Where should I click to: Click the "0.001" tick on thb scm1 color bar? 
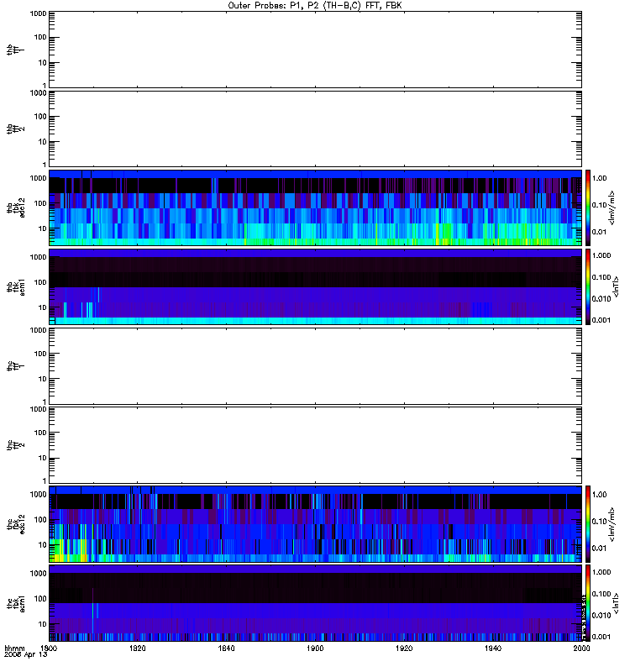click(601, 320)
